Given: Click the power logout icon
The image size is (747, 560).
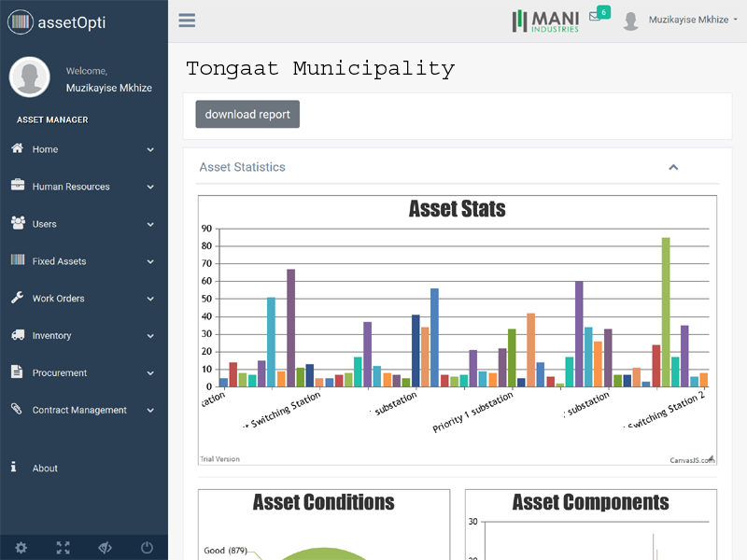Looking at the screenshot, I should (147, 548).
